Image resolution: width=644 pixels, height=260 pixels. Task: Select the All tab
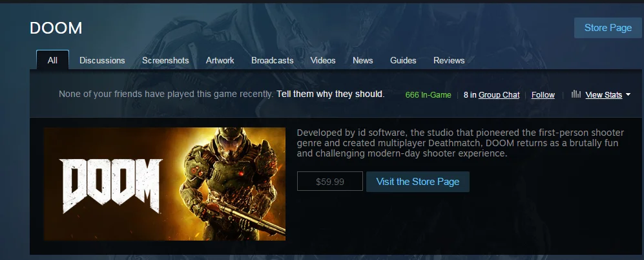coord(52,60)
